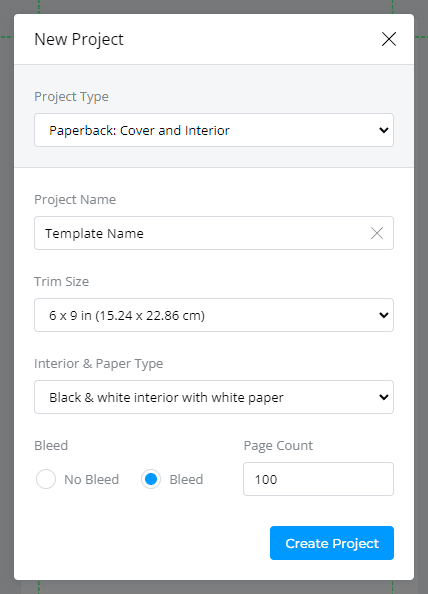Viewport: 428px width, 594px height.
Task: Click the "Page Count" field label
Action: tap(278, 446)
